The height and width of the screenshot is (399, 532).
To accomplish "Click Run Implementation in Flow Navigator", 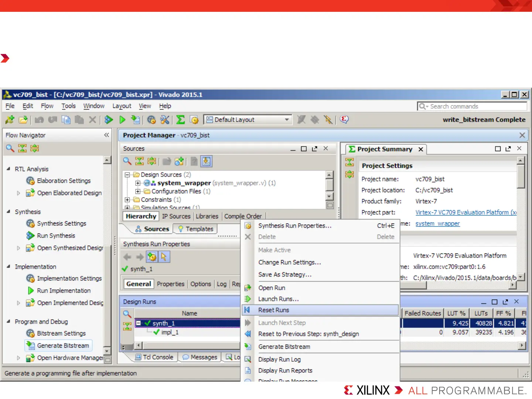I will click(x=64, y=291).
